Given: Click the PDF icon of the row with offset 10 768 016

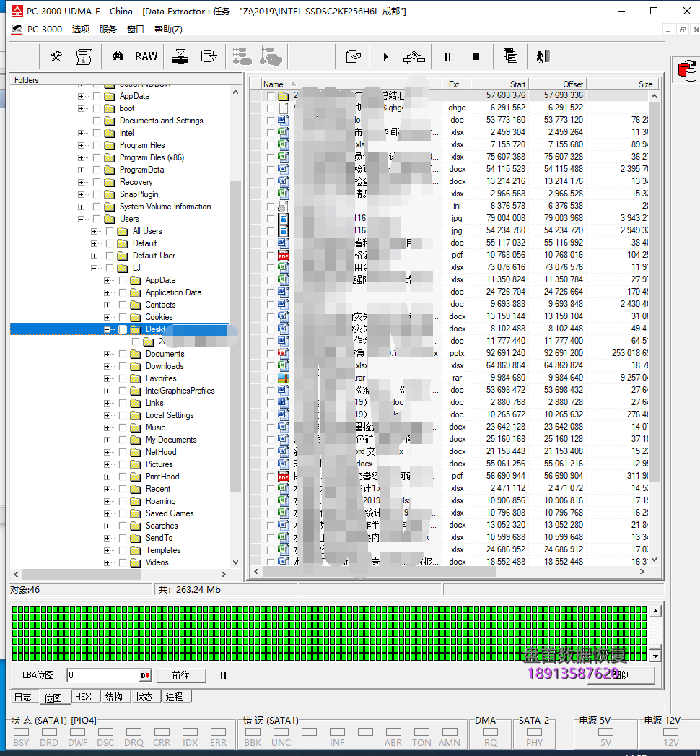Looking at the screenshot, I should pos(284,255).
